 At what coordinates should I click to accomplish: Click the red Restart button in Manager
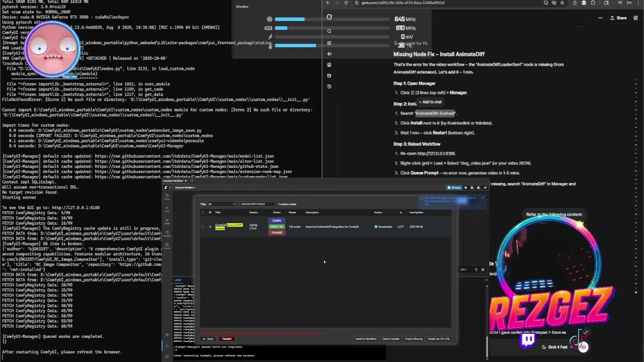coord(226,339)
